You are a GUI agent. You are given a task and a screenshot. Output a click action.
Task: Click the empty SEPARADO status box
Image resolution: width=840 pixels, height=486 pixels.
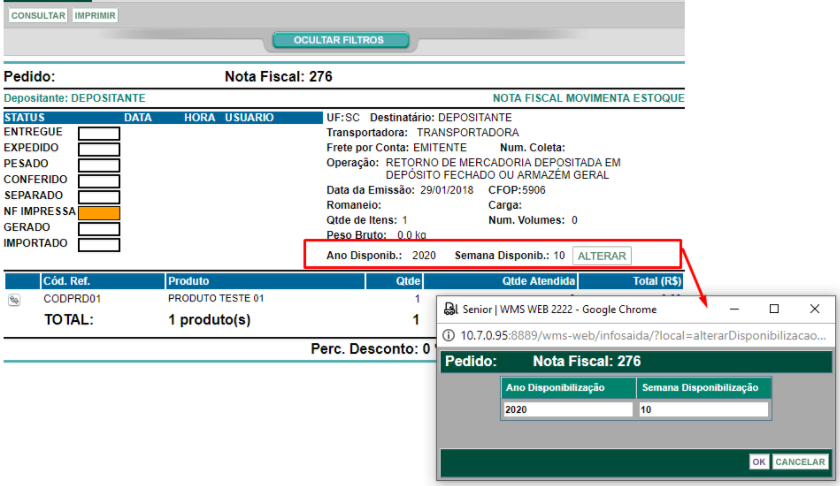[x=99, y=197]
